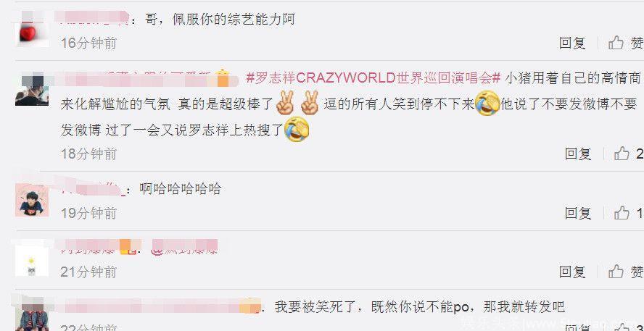Like the 19分钟前 laughing comment
Image resolution: width=644 pixels, height=331 pixels.
coord(628,213)
